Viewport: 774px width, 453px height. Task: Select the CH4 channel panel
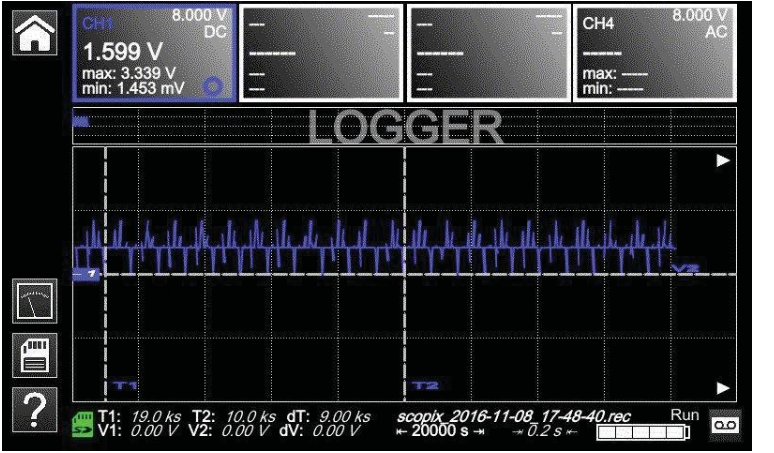653,52
